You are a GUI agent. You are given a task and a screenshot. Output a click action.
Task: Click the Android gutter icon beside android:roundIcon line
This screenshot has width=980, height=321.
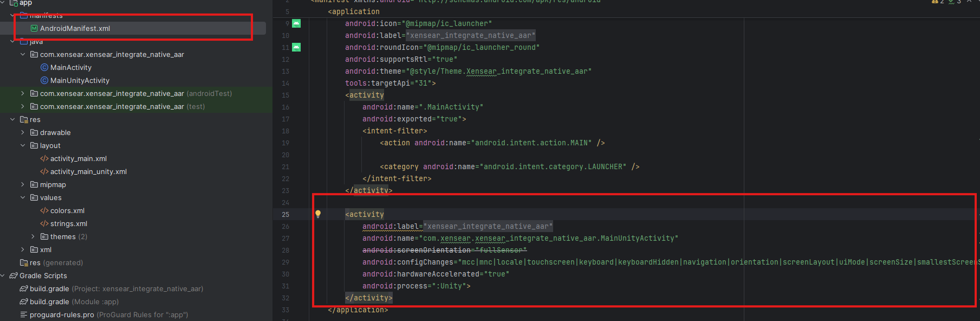coord(296,47)
